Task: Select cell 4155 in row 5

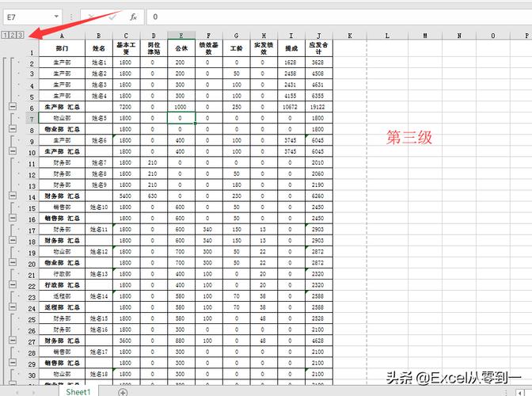Action: pyautogui.click(x=291, y=96)
